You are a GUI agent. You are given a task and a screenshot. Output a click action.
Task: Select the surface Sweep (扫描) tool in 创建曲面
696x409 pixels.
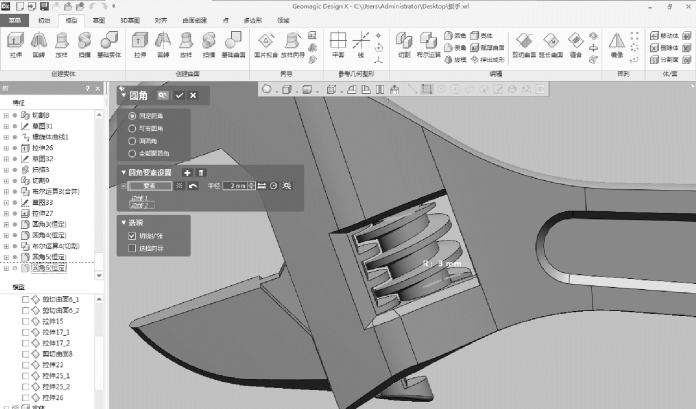tap(208, 45)
